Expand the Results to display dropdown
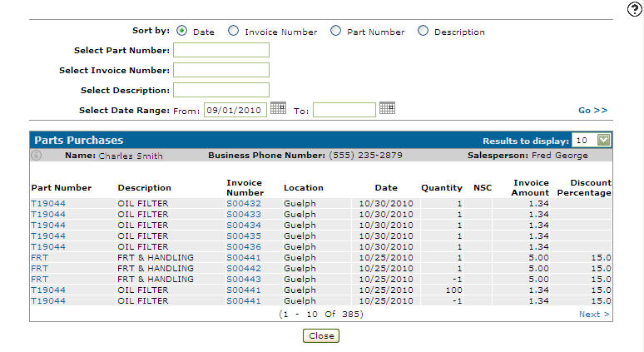 [603, 140]
